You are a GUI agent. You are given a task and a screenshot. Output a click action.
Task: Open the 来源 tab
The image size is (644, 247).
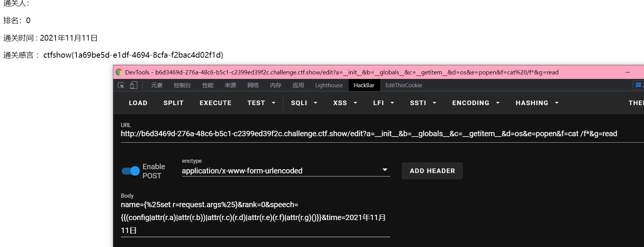[230, 85]
